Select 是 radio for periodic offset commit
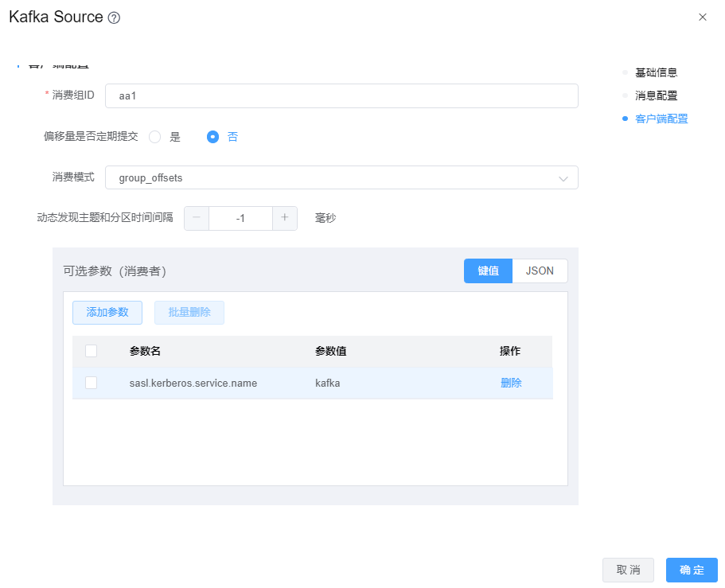The height and width of the screenshot is (588, 725). 155,137
